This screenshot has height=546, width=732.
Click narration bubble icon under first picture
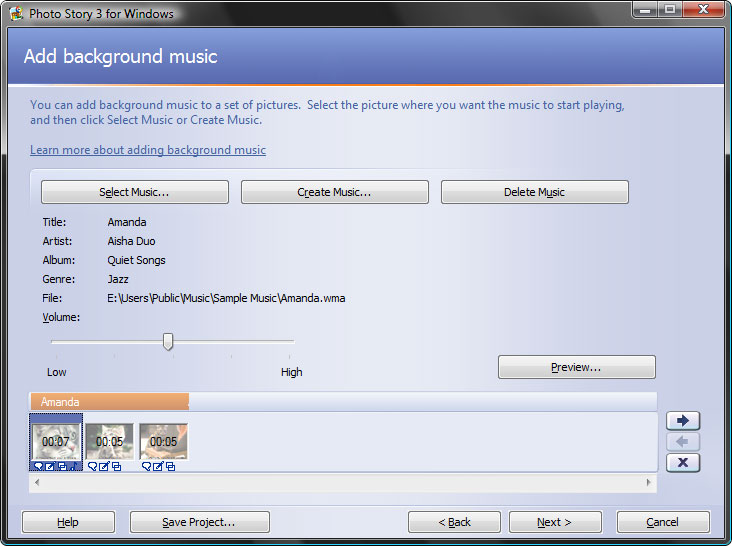[38, 466]
